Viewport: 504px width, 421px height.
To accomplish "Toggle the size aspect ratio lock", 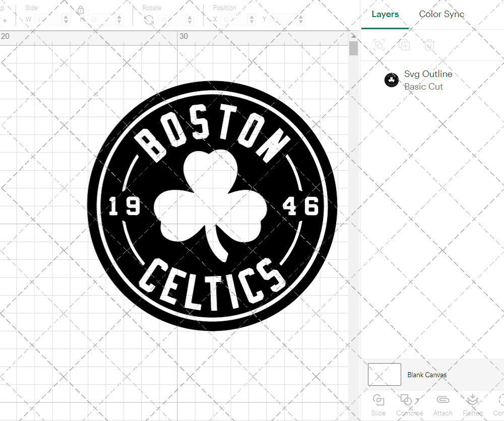I will point(81,10).
